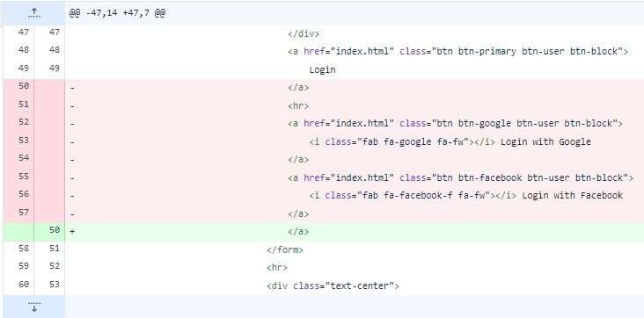
Task: Click new line number 50 on added row
Action: click(55, 230)
